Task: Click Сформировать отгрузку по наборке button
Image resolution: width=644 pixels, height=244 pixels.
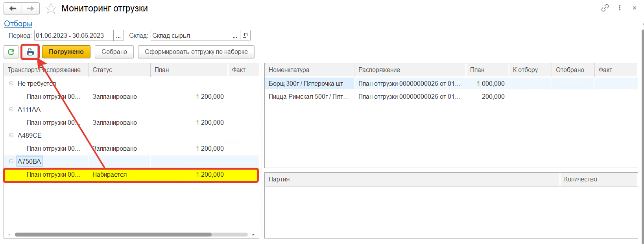Action: pyautogui.click(x=196, y=52)
